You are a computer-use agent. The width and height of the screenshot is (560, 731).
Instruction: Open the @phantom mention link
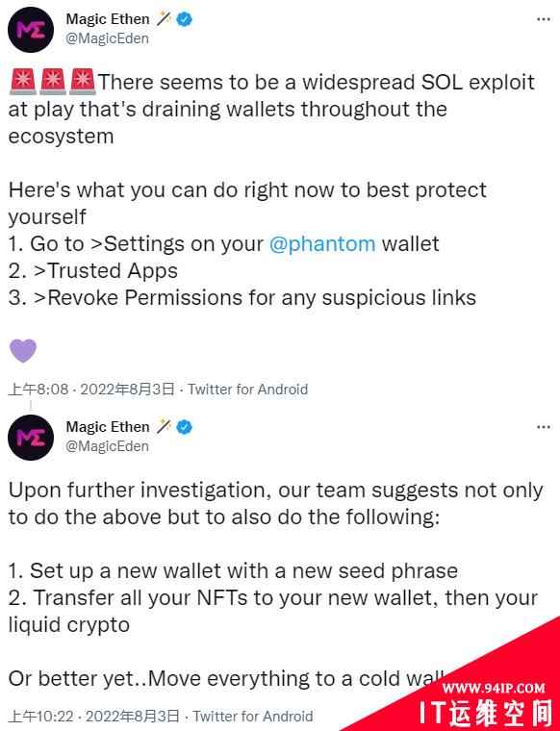(x=322, y=243)
